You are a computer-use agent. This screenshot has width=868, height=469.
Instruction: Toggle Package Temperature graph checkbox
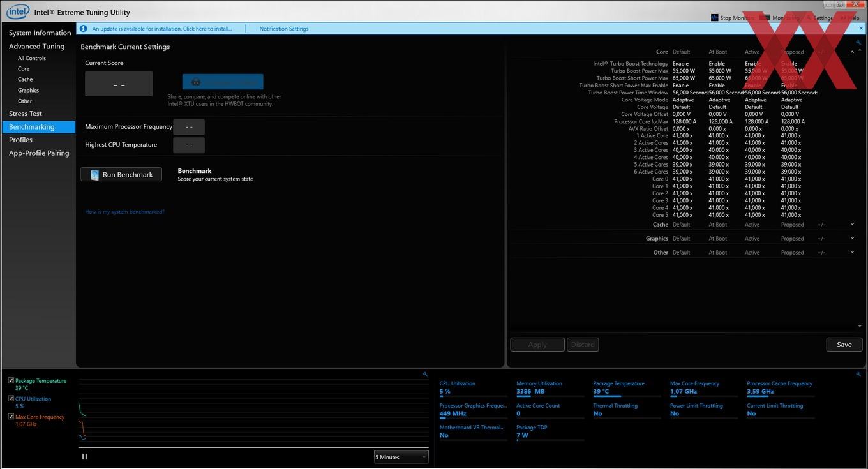[11, 380]
